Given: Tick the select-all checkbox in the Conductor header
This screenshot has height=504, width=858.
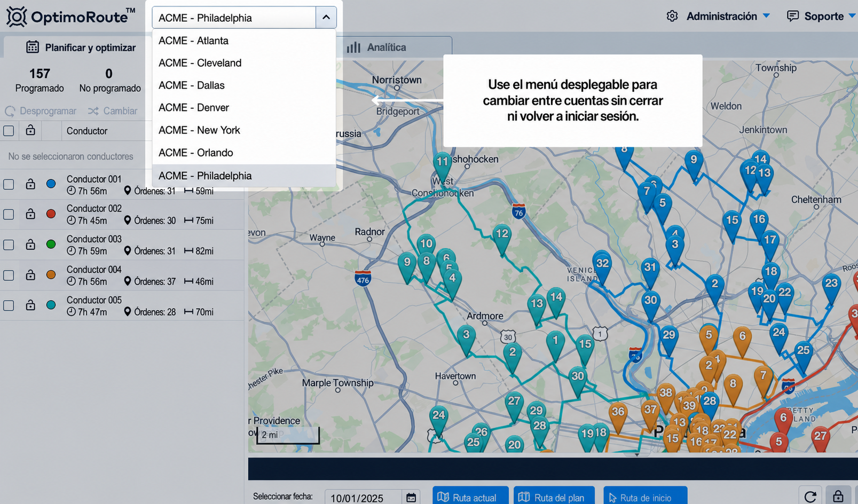Looking at the screenshot, I should (x=9, y=131).
